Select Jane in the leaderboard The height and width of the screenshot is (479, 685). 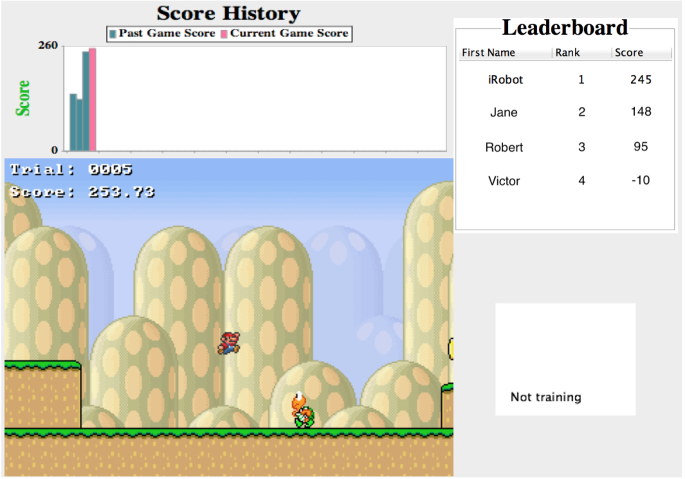click(504, 112)
